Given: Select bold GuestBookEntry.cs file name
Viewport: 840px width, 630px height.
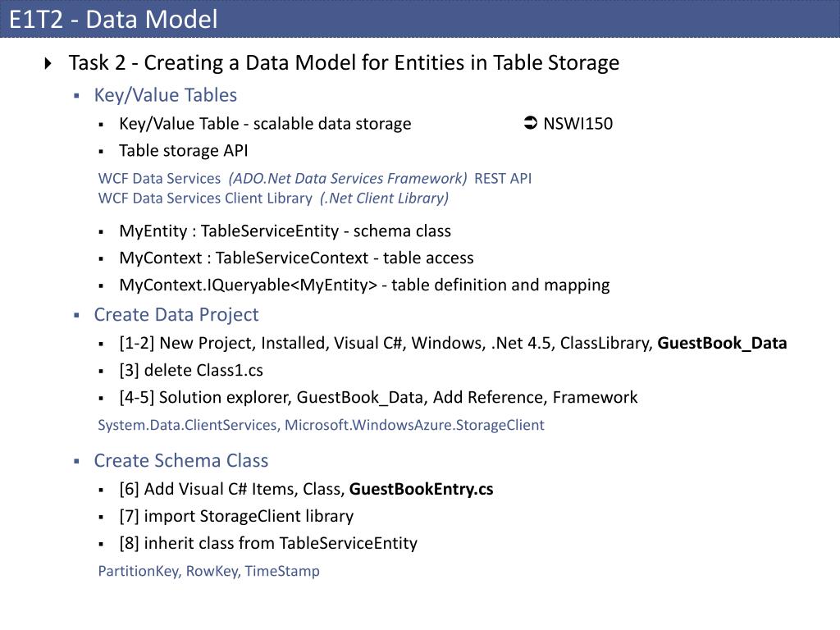Looking at the screenshot, I should [421, 489].
